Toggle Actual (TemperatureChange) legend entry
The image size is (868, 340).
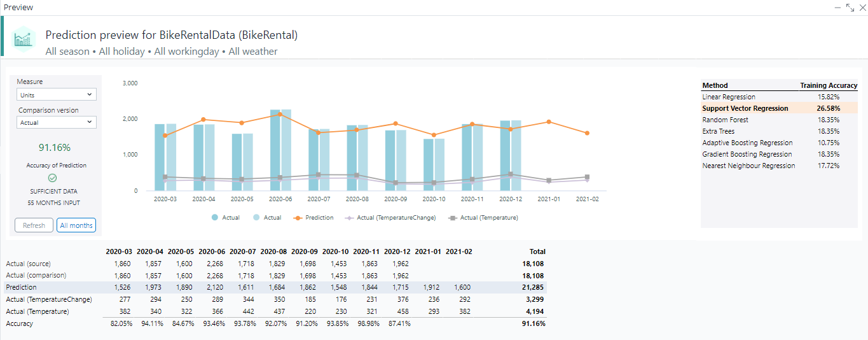pos(390,218)
